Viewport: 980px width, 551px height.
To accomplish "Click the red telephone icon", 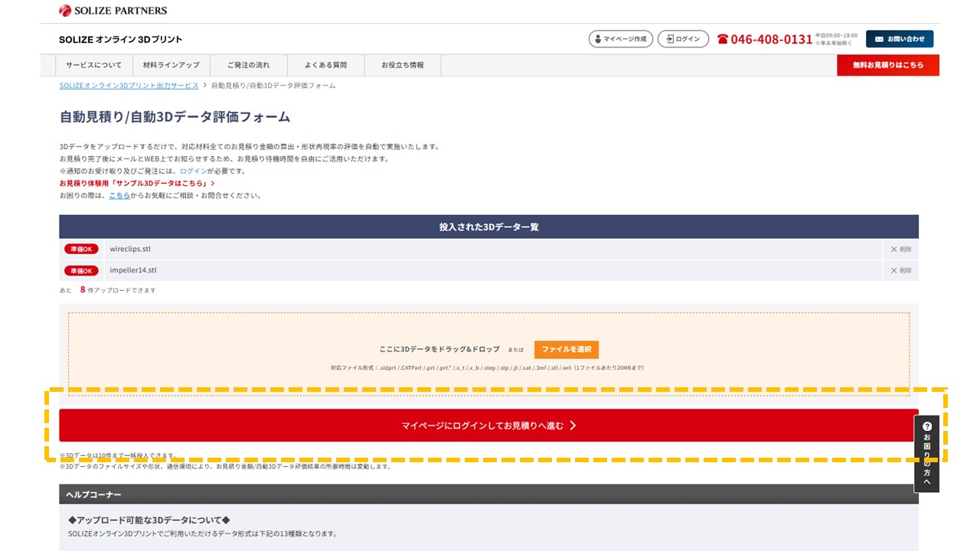I will click(x=722, y=39).
